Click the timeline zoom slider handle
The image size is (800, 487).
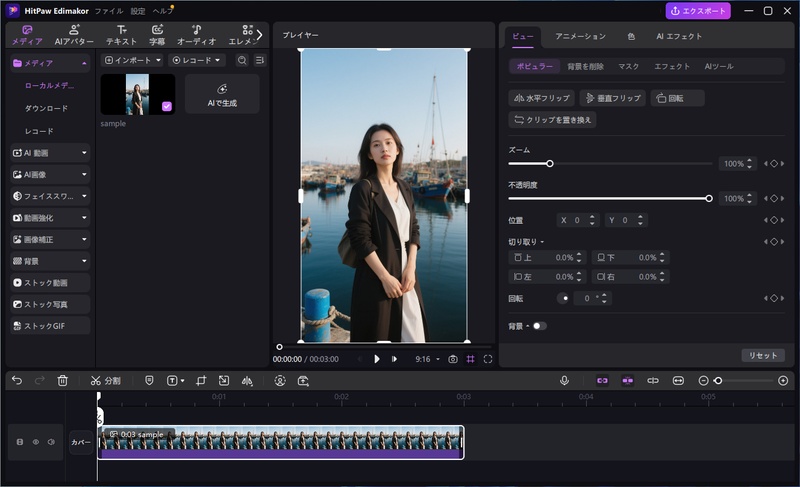[x=718, y=380]
